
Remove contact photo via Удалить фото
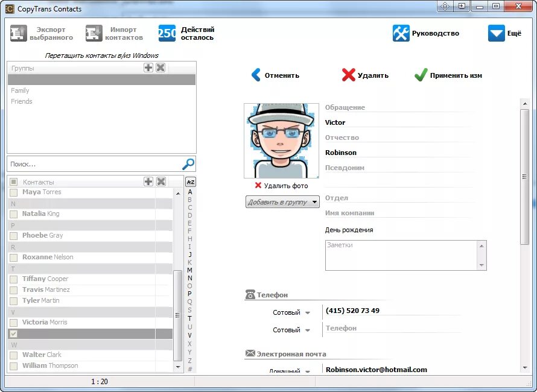click(x=281, y=186)
